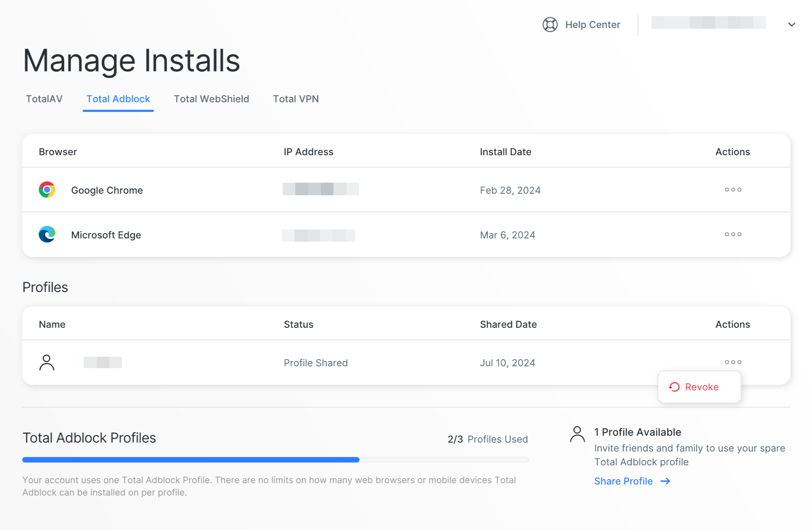812x530 pixels.
Task: Click the red Revoke arrow icon
Action: click(x=674, y=387)
